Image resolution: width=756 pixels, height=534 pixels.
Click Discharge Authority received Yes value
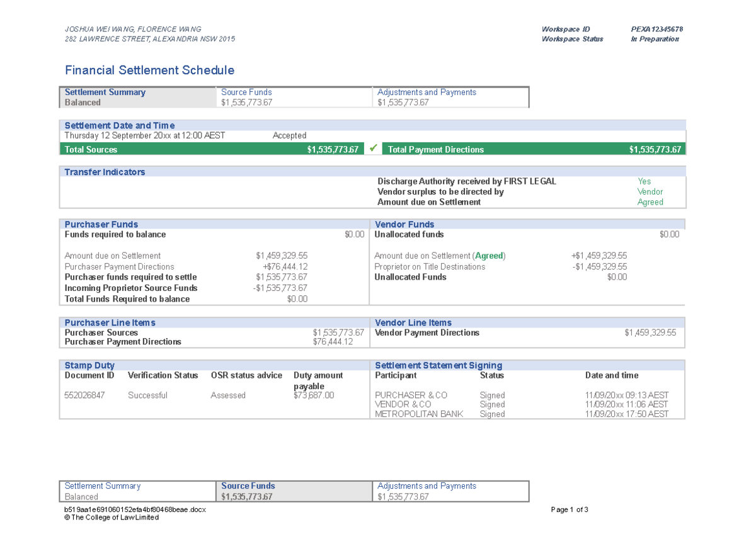point(644,181)
